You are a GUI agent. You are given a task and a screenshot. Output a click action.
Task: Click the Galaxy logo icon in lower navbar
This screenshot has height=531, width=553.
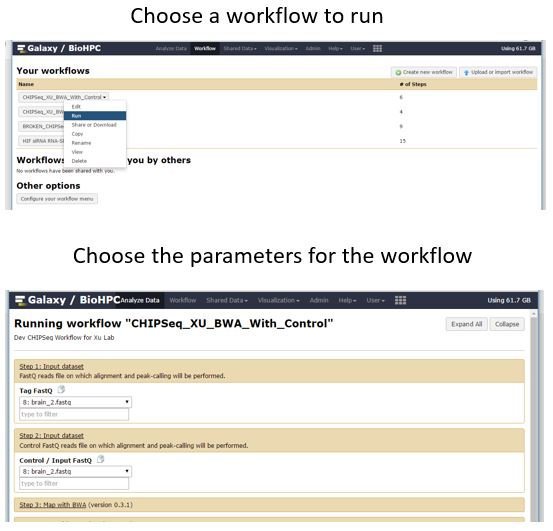[20, 300]
